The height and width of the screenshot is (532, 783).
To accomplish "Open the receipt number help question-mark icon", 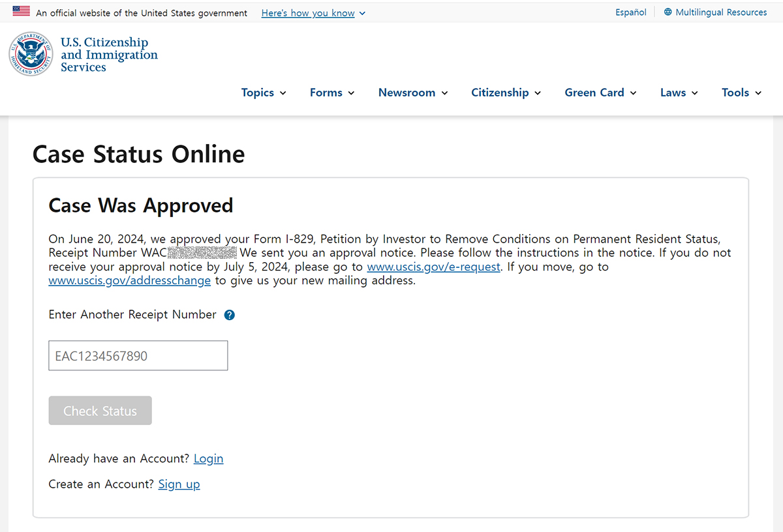I will click(230, 315).
